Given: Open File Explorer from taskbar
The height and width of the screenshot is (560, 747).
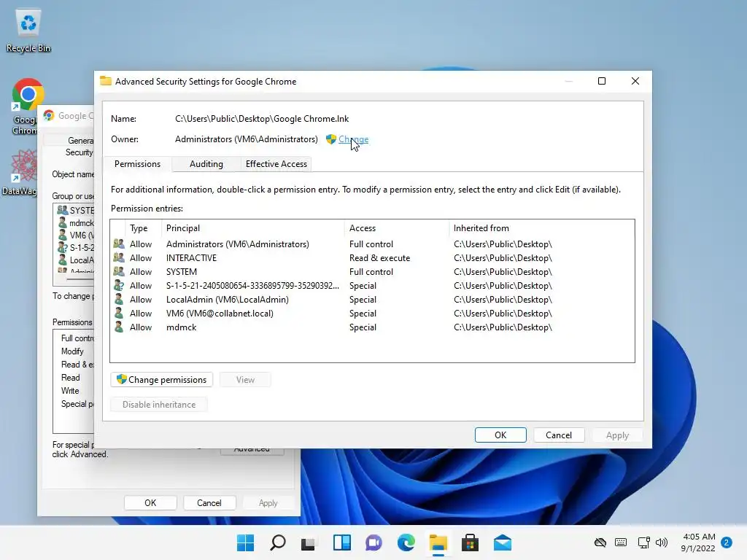Looking at the screenshot, I should (438, 542).
